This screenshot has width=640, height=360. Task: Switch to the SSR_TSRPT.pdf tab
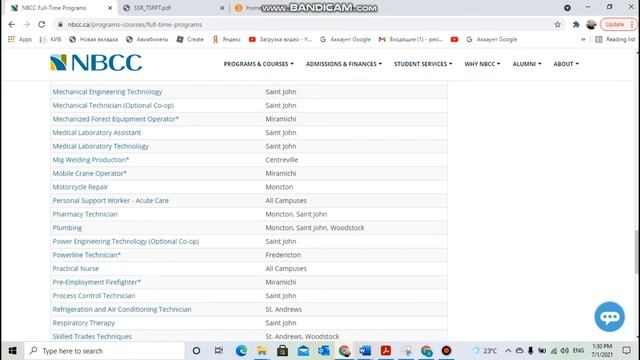coord(171,8)
